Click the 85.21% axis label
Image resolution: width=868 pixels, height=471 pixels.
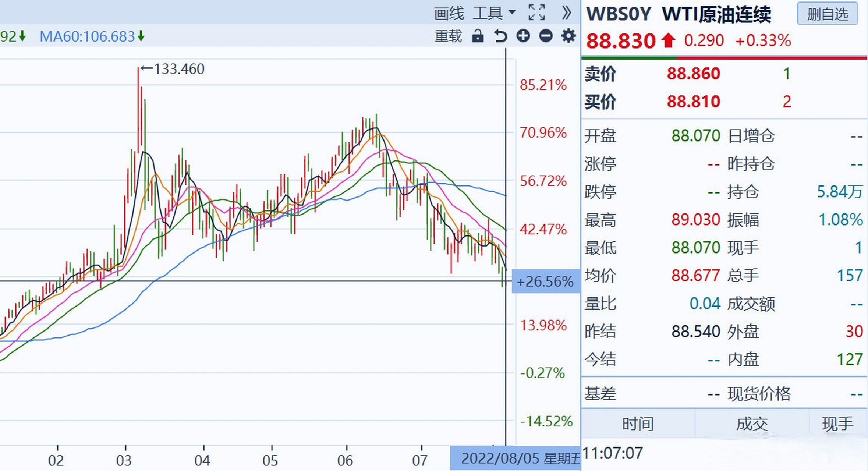click(x=543, y=85)
